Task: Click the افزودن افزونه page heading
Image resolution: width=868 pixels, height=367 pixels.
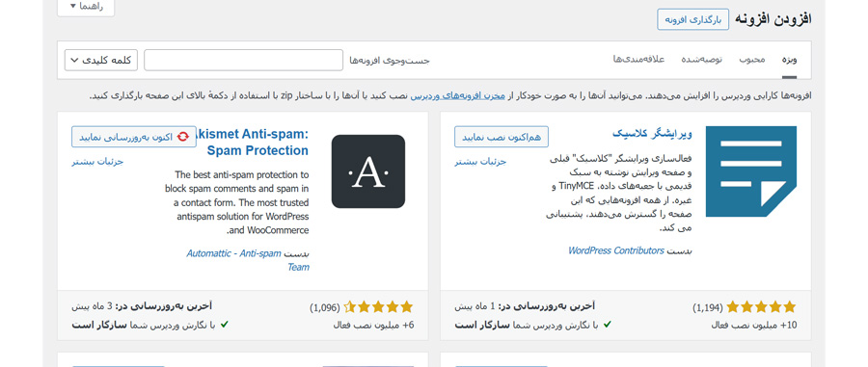Action: tap(773, 19)
